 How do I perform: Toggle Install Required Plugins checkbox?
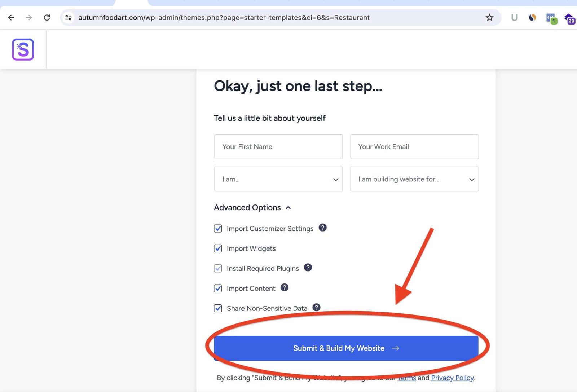point(218,268)
